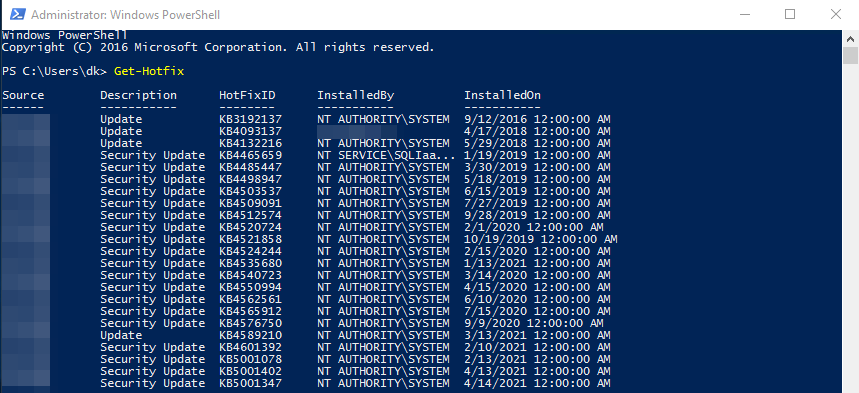Click the Description column header

(139, 95)
